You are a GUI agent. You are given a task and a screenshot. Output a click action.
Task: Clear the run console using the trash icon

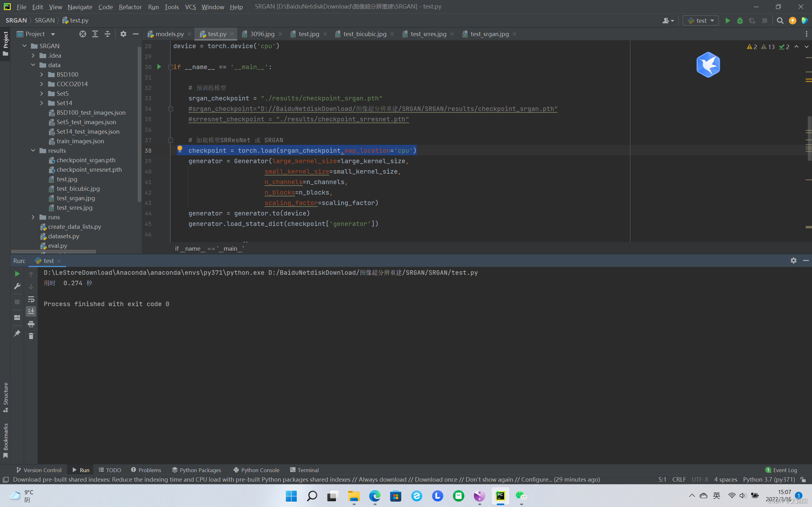pos(31,336)
